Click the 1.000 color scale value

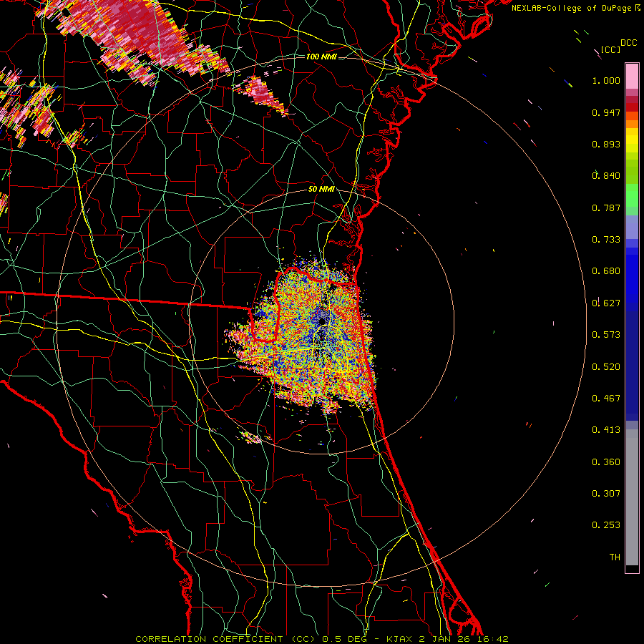tap(606, 80)
